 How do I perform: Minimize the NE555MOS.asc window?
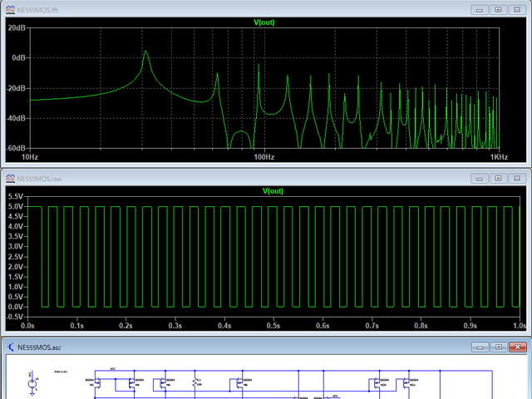480,347
